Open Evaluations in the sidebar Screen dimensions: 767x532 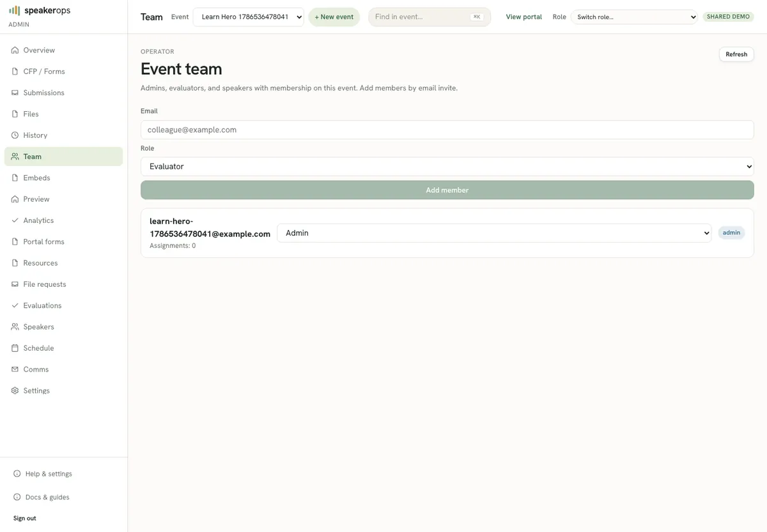coord(63,305)
